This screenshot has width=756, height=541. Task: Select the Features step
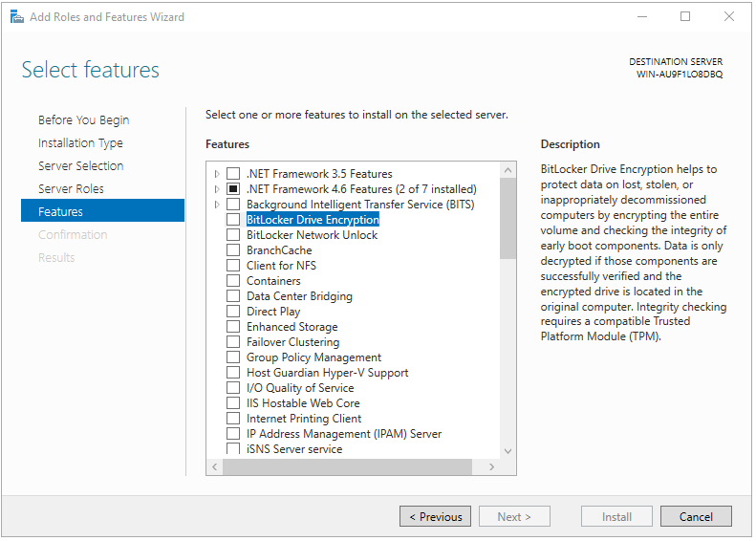(x=102, y=210)
